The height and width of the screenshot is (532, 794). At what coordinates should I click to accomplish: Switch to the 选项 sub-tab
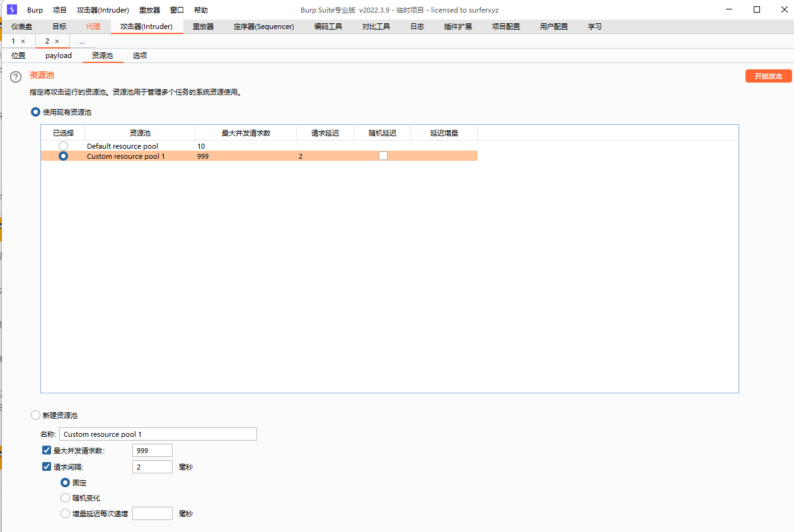tap(140, 55)
